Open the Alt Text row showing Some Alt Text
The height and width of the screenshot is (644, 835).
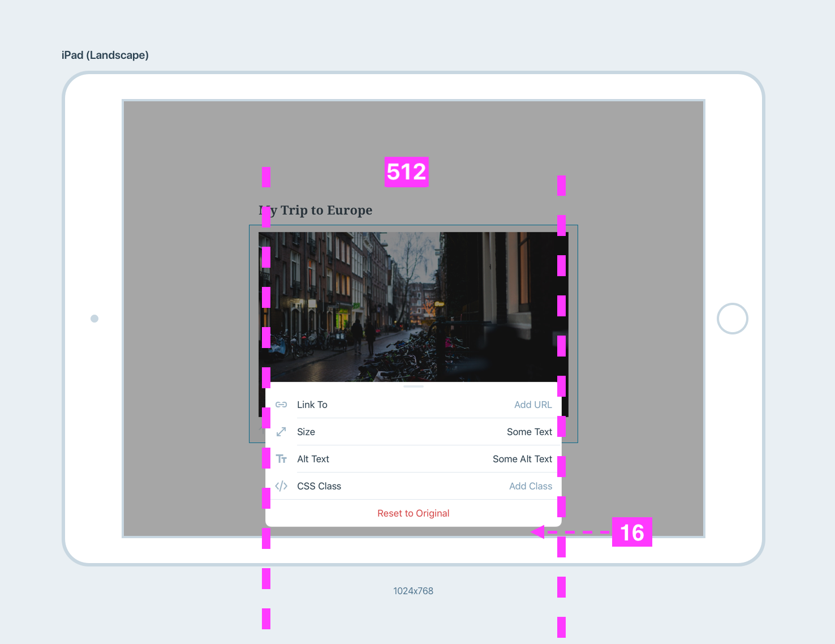pos(313,458)
